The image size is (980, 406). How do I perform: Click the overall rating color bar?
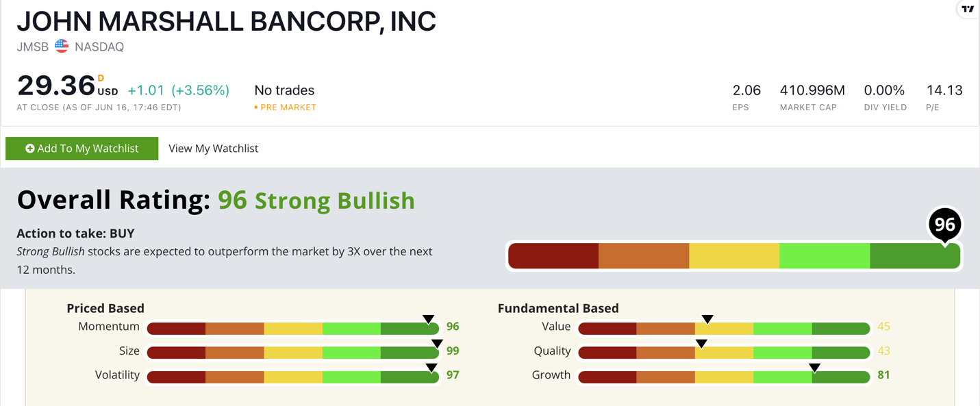pos(734,256)
